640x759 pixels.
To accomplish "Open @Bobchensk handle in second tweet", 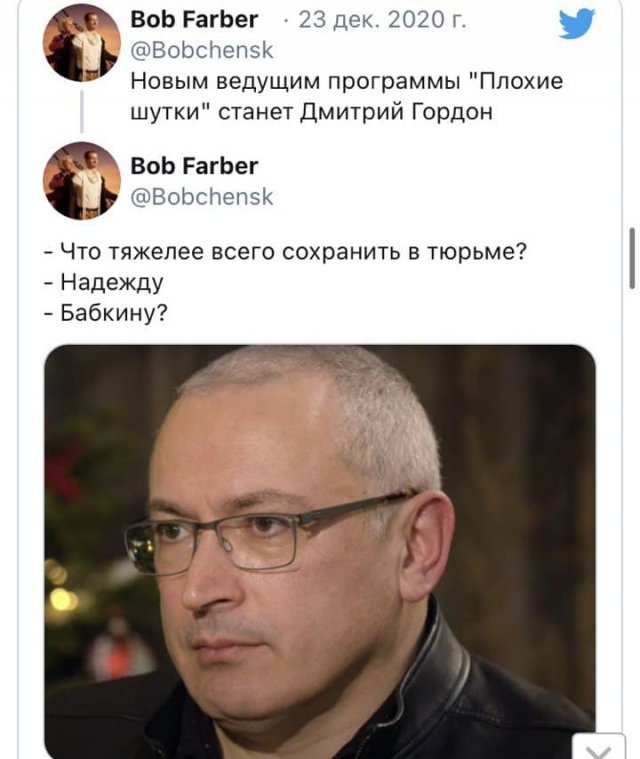I will click(x=202, y=197).
